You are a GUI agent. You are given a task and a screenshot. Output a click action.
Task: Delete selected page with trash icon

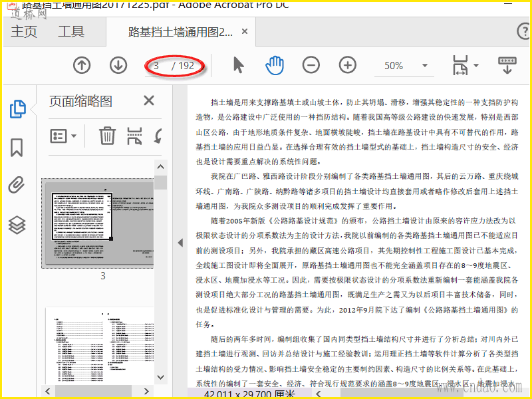click(108, 136)
